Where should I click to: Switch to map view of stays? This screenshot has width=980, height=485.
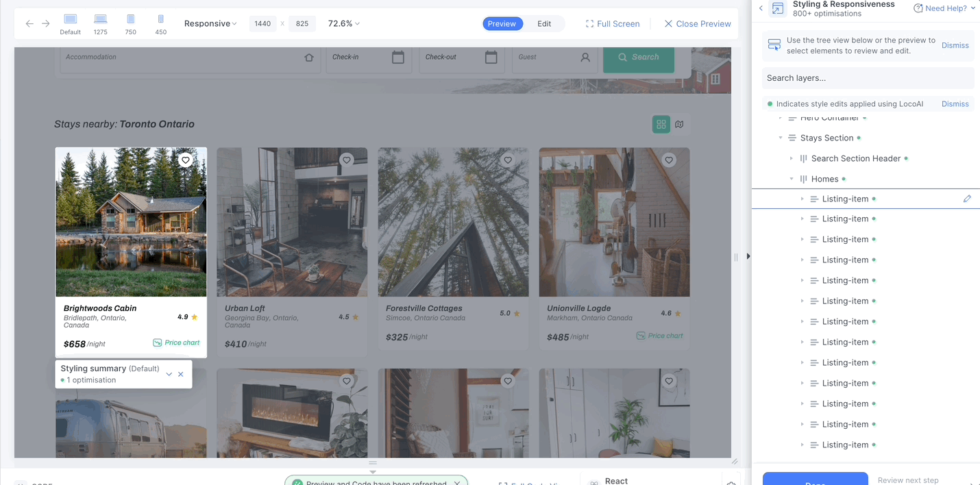pyautogui.click(x=679, y=124)
